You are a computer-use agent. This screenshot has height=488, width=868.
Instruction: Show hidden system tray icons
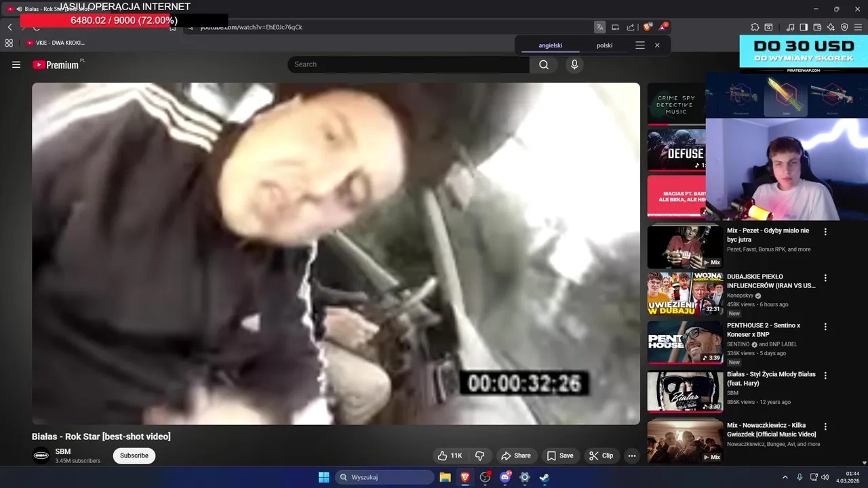tap(785, 477)
